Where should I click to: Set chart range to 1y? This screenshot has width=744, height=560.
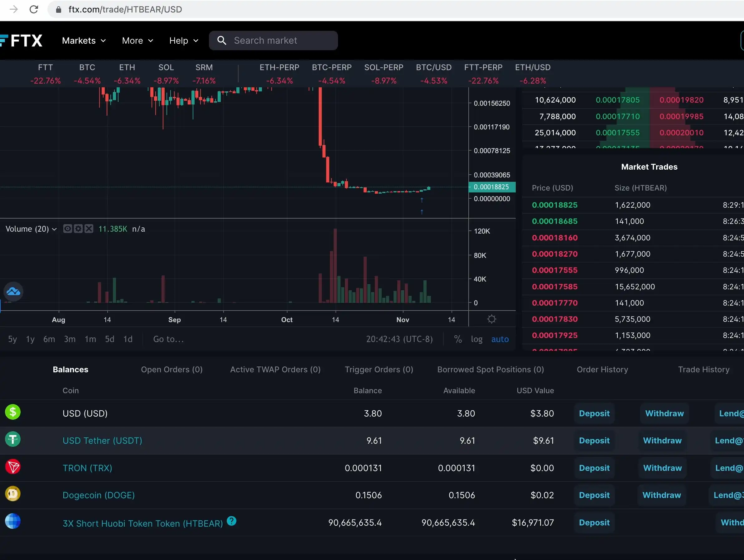30,339
